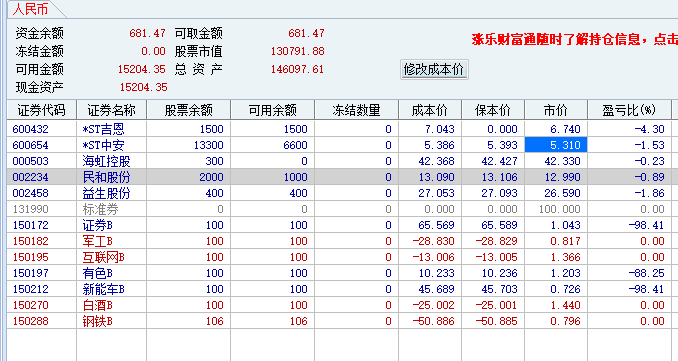This screenshot has width=678, height=361.
Task: Click the 修改成本价 button
Action: (434, 69)
